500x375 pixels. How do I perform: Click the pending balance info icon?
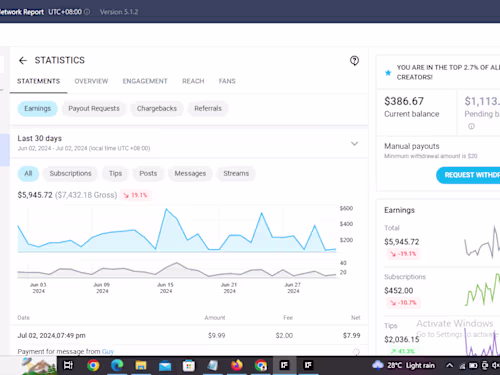[x=471, y=126]
